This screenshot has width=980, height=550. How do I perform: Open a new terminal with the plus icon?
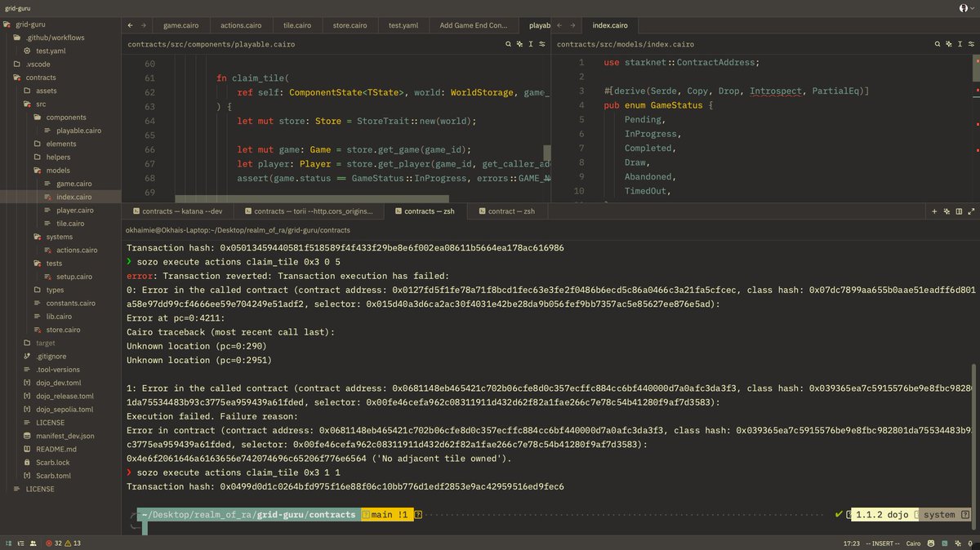pos(934,211)
